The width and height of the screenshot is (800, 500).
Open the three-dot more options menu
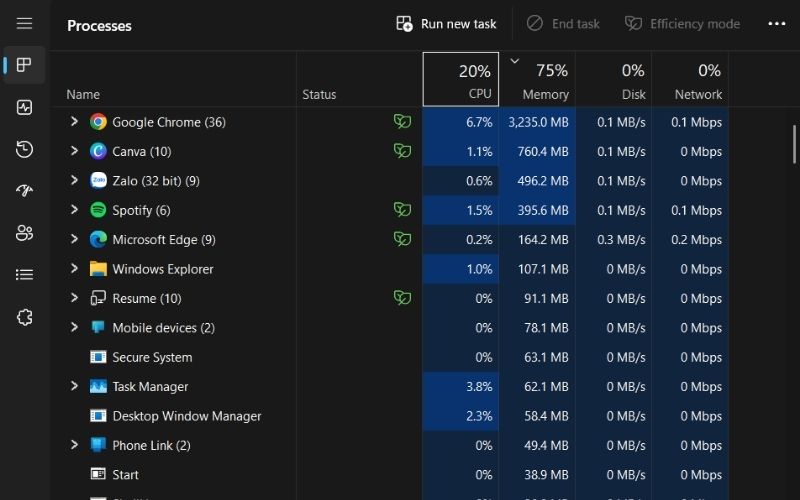(777, 24)
